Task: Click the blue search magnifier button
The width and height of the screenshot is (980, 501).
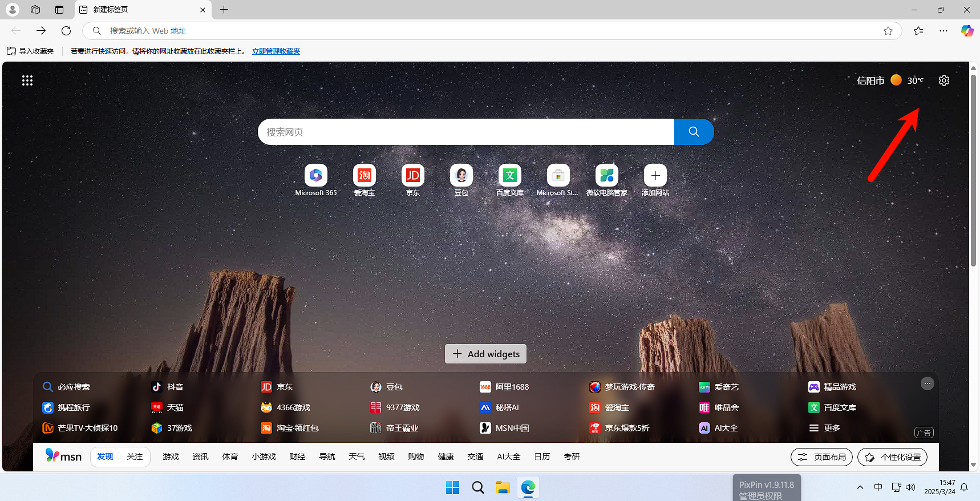Action: click(694, 132)
